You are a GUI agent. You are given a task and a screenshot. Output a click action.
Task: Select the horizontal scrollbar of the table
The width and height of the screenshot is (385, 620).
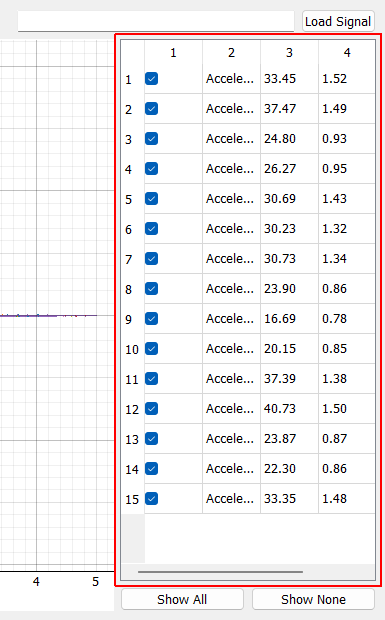221,572
